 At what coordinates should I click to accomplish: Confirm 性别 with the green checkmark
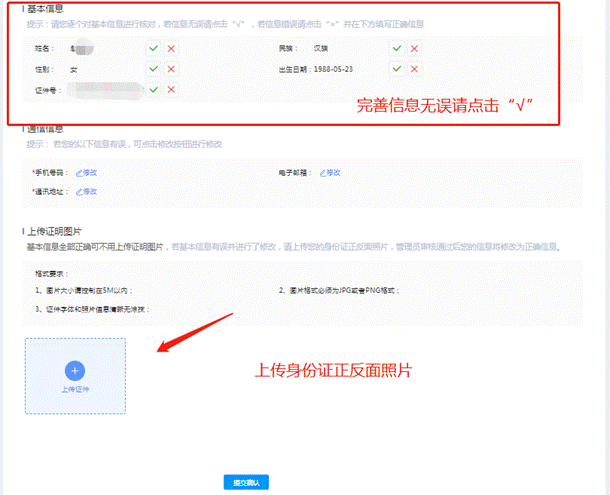[x=153, y=69]
